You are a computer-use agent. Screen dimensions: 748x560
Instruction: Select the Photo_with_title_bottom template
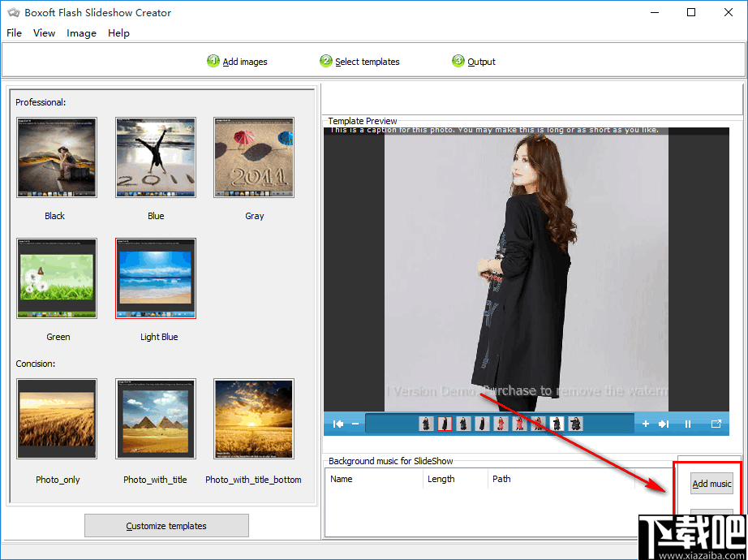click(253, 419)
